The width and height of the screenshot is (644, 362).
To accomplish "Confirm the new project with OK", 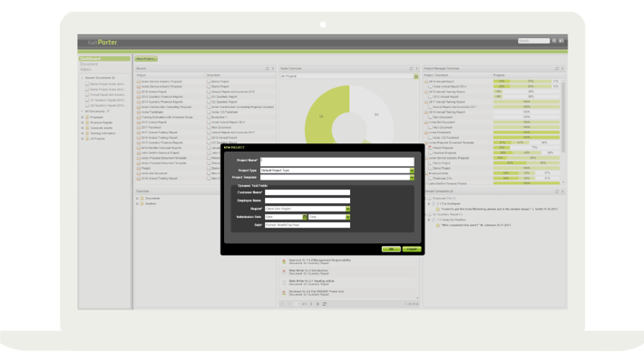I will pos(391,249).
